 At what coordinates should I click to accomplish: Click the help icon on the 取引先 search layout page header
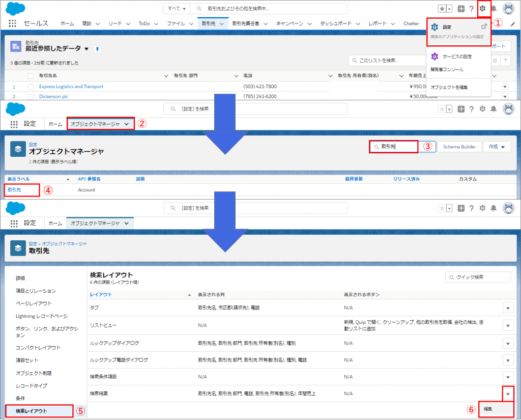coord(471,208)
